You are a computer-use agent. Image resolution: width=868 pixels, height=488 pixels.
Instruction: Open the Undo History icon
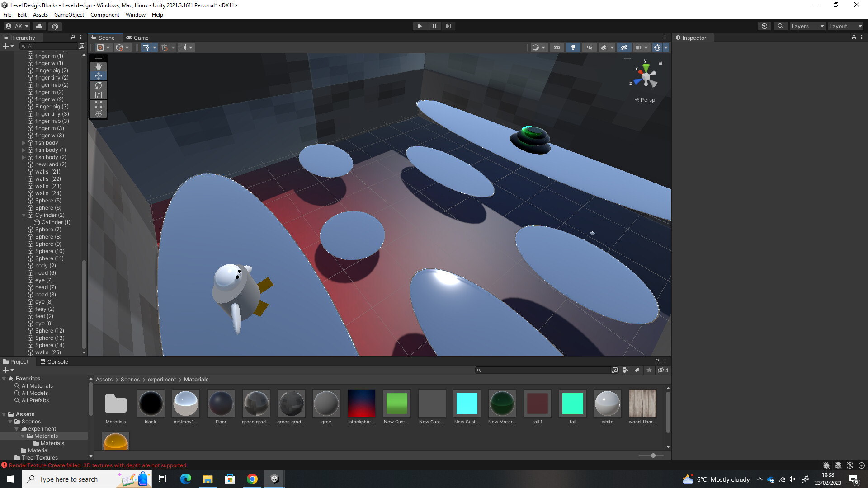pos(764,26)
